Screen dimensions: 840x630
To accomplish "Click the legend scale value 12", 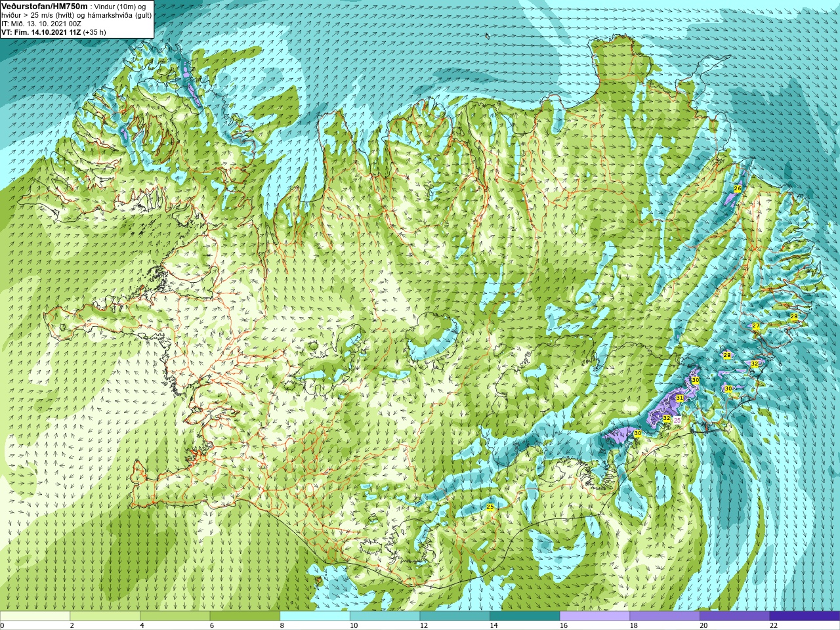I will click(x=424, y=625).
